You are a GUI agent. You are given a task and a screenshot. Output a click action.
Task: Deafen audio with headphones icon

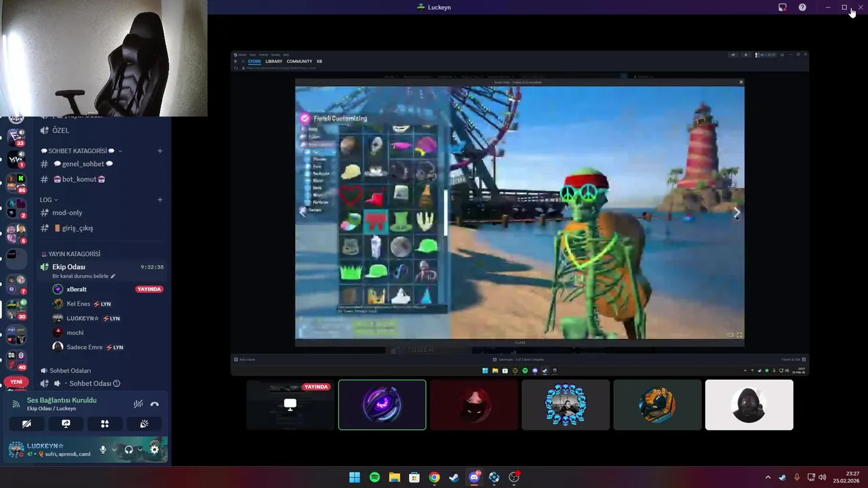[x=129, y=449]
